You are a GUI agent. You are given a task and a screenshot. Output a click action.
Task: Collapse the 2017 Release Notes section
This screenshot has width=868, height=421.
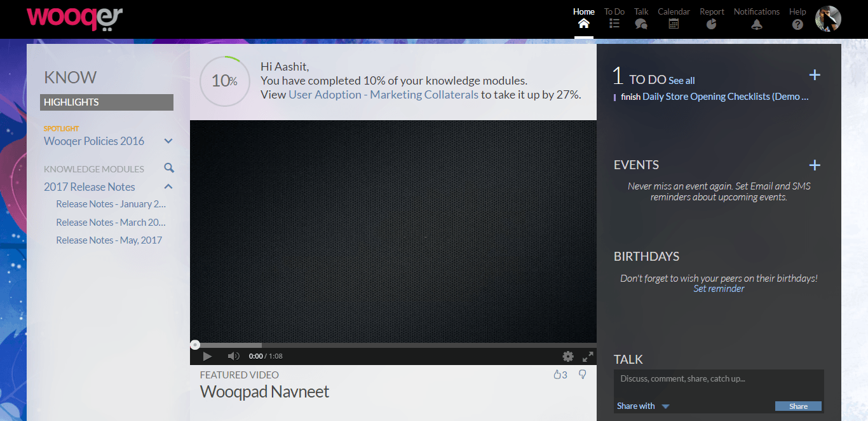pos(168,186)
